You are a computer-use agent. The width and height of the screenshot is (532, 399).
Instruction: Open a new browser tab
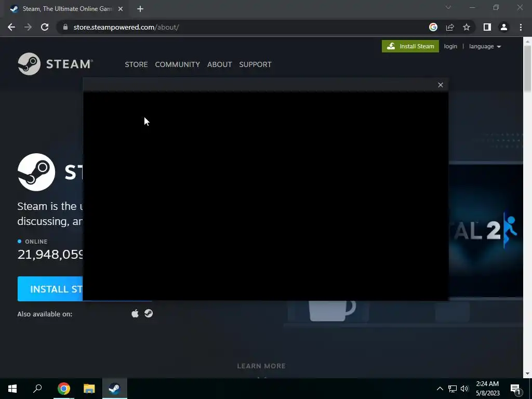pos(140,9)
